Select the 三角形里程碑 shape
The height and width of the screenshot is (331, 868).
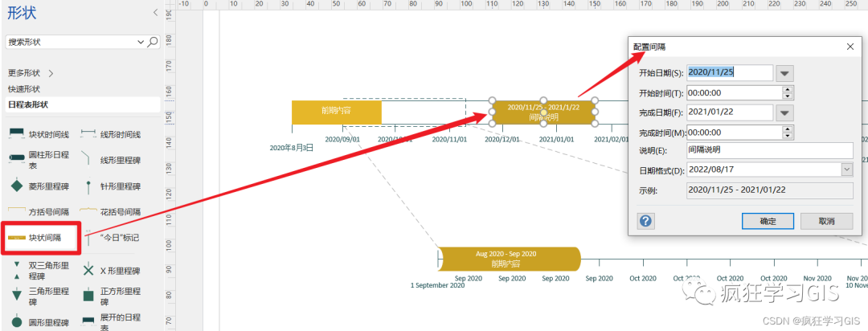(39, 296)
